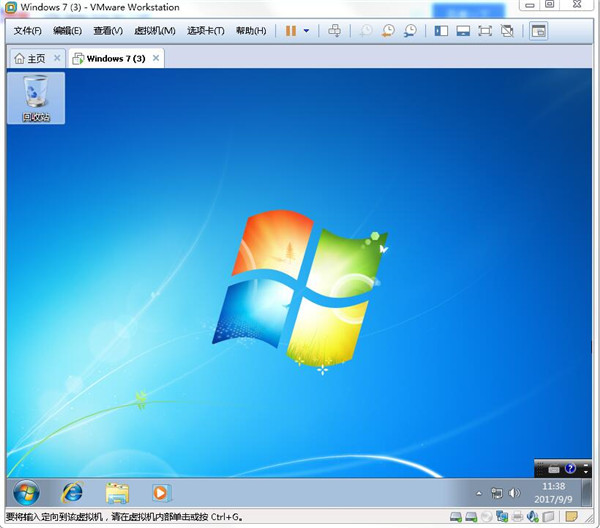Open the snapshot manager (wrench clock icon)
600x528 pixels.
(x=410, y=31)
